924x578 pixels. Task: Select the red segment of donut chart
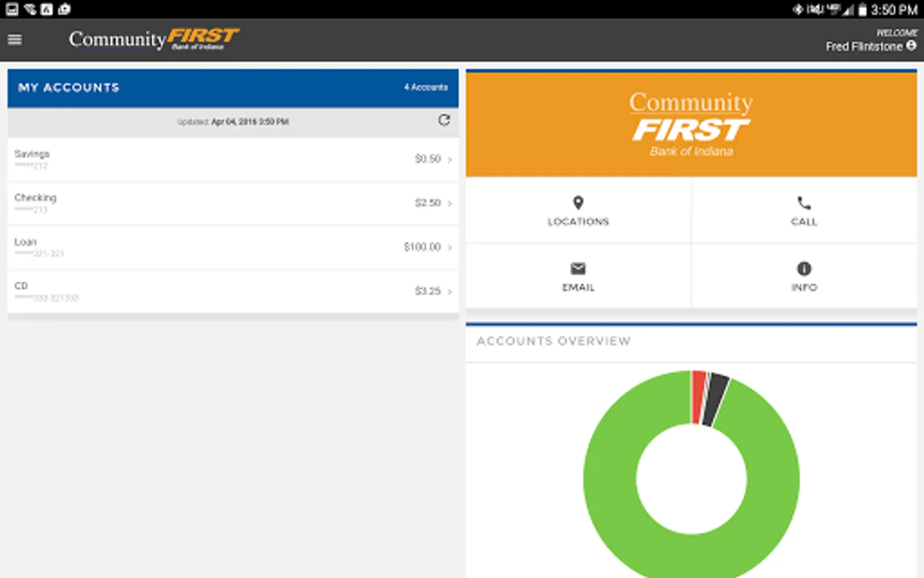coord(697,397)
